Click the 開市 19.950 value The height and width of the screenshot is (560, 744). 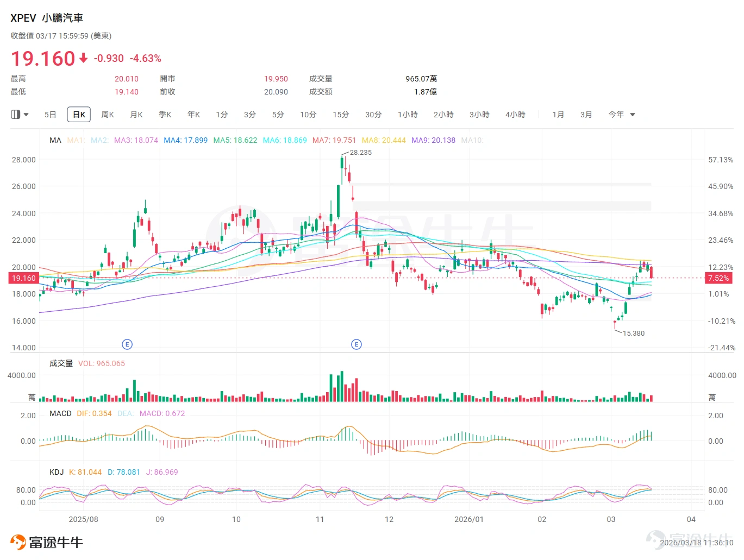click(x=276, y=79)
